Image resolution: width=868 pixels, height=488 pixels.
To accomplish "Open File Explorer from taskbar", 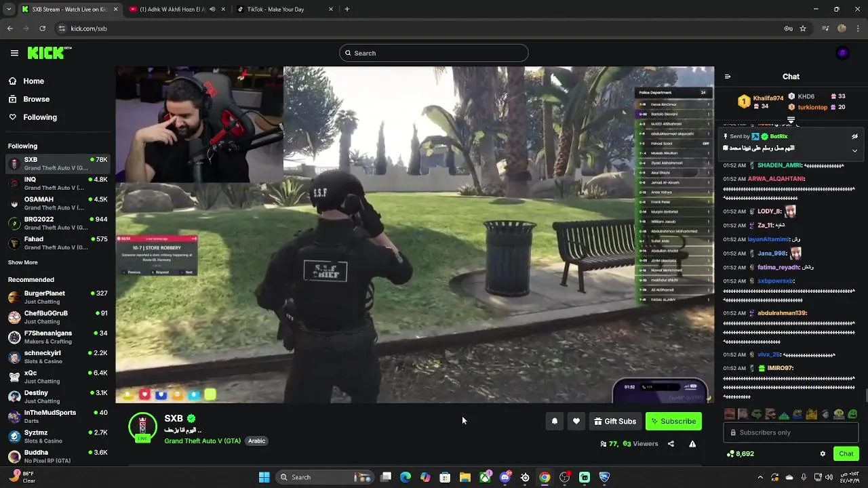I will pos(465,477).
